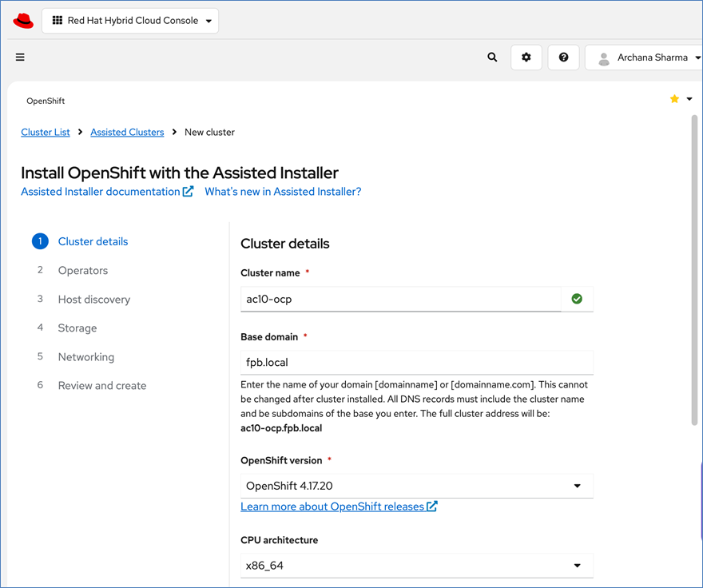Click external link icon after documentation link
703x588 pixels.
coord(188,192)
